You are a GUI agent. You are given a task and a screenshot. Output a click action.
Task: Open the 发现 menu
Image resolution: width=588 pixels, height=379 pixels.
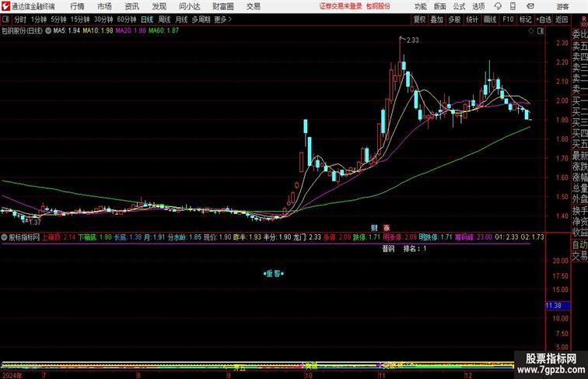(x=159, y=6)
